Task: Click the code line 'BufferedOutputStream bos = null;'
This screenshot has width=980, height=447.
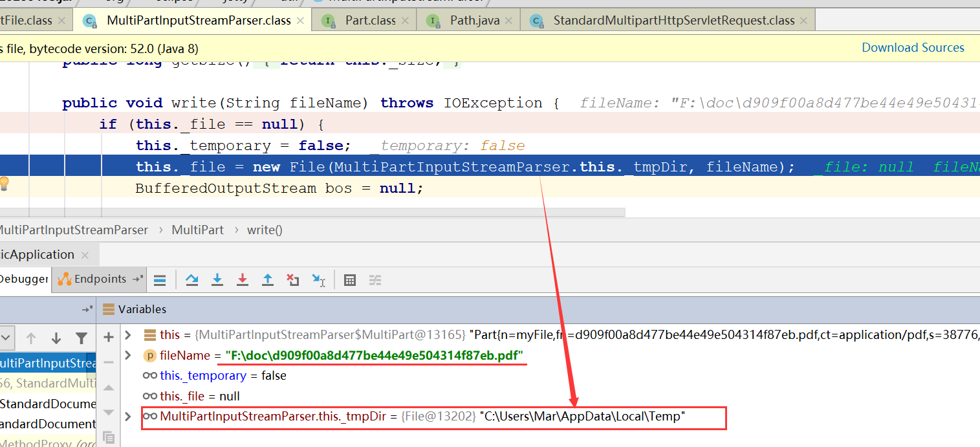Action: pos(279,188)
